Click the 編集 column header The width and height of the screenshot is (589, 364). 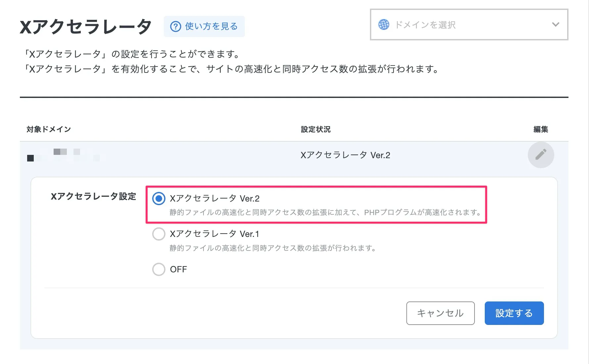pyautogui.click(x=541, y=129)
